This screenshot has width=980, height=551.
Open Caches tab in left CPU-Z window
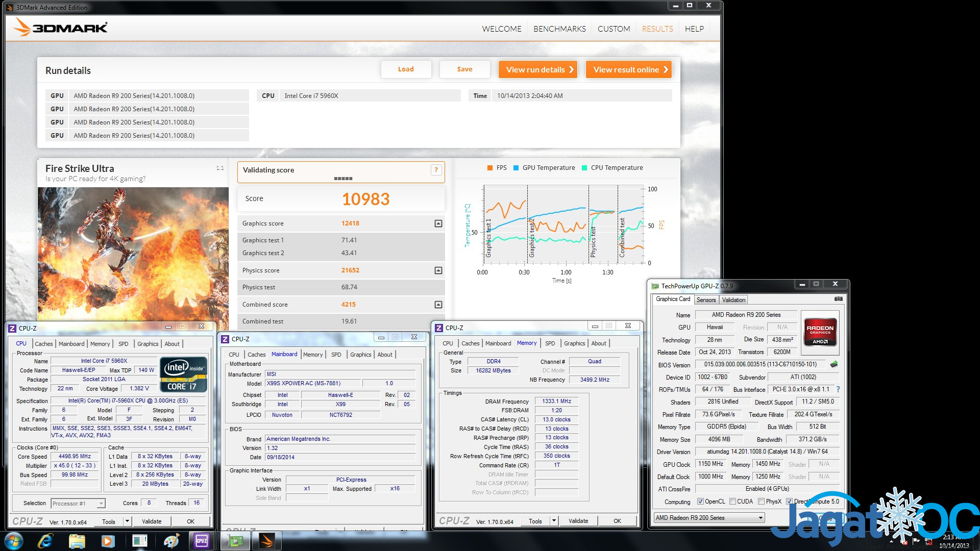(x=44, y=344)
